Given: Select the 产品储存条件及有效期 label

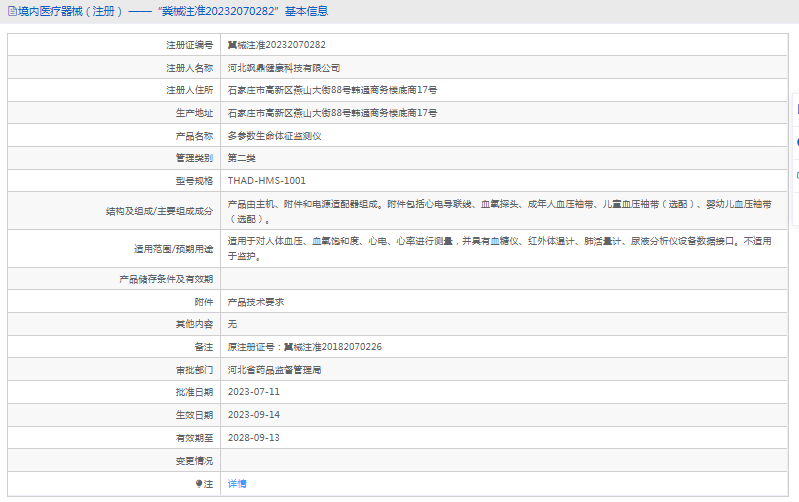Looking at the screenshot, I should tap(166, 279).
